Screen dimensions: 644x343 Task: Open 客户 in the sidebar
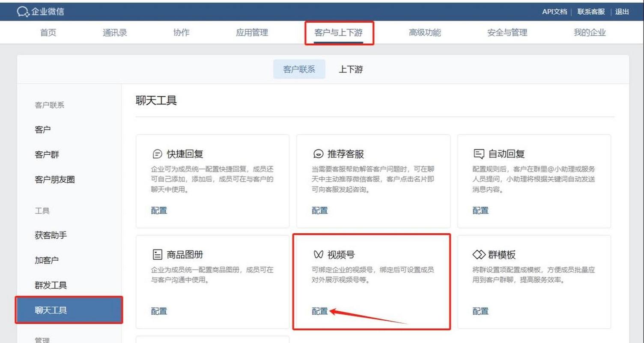(43, 129)
